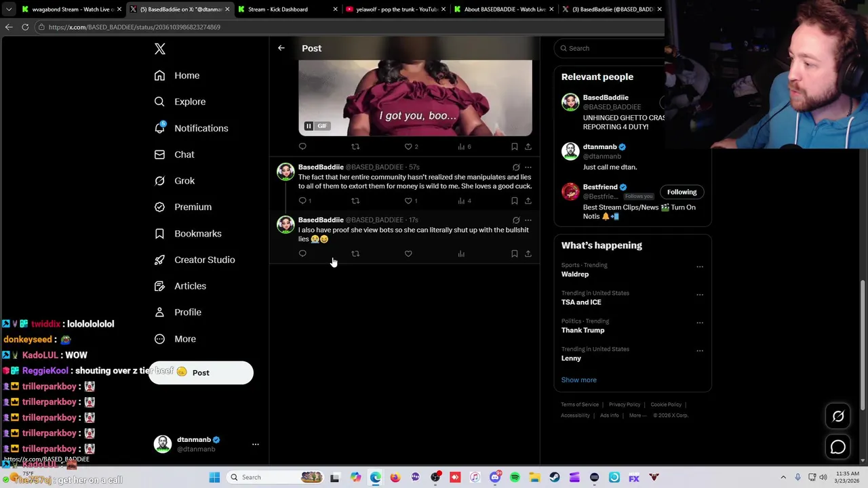This screenshot has width=868, height=488.
Task: Toggle Following button for Bestfriend
Action: 682,192
